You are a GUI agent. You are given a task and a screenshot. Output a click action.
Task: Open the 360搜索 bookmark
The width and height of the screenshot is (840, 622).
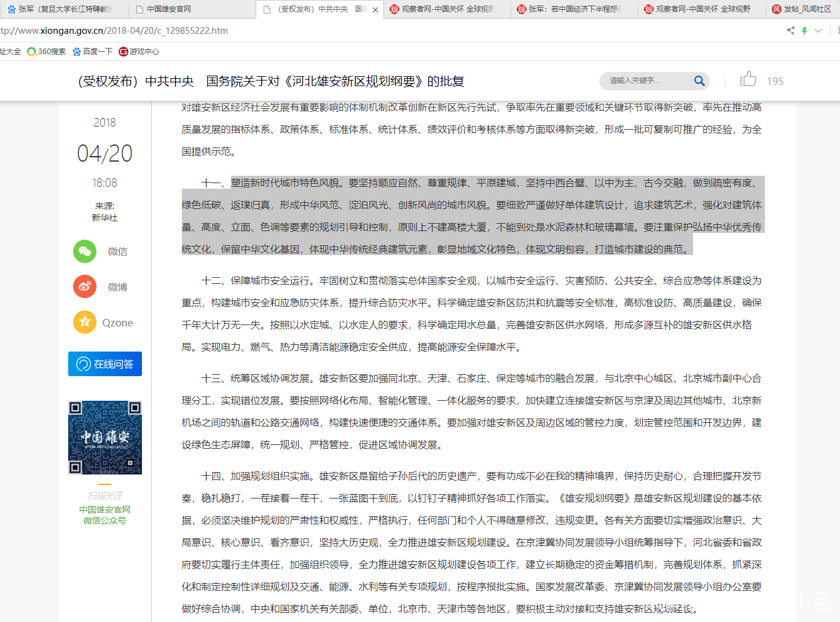tap(47, 52)
